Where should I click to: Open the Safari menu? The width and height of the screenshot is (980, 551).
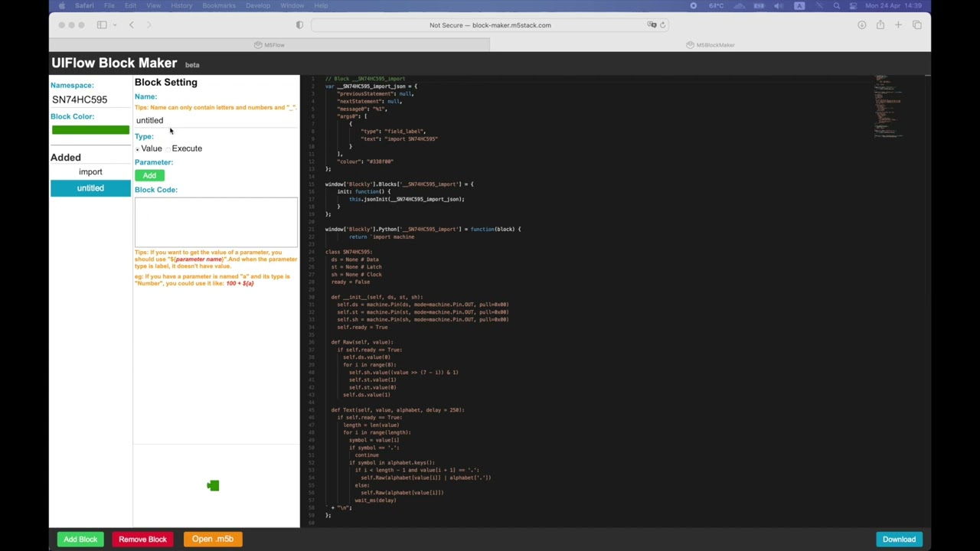[84, 5]
